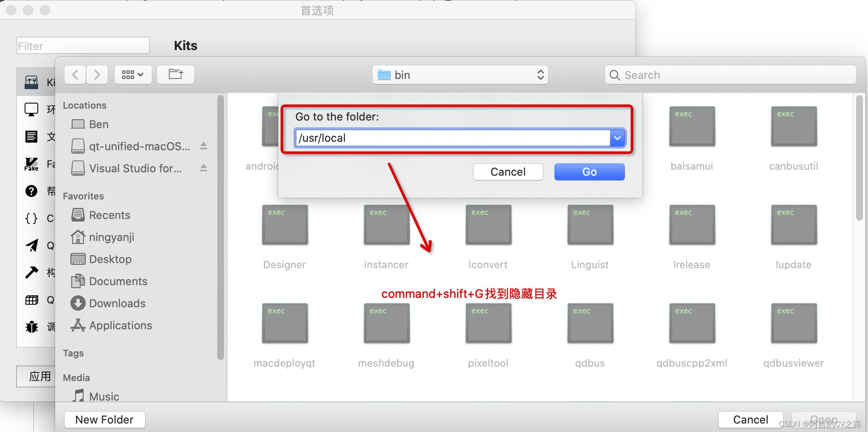The image size is (868, 432).
Task: Click the blue Go button
Action: tap(589, 172)
